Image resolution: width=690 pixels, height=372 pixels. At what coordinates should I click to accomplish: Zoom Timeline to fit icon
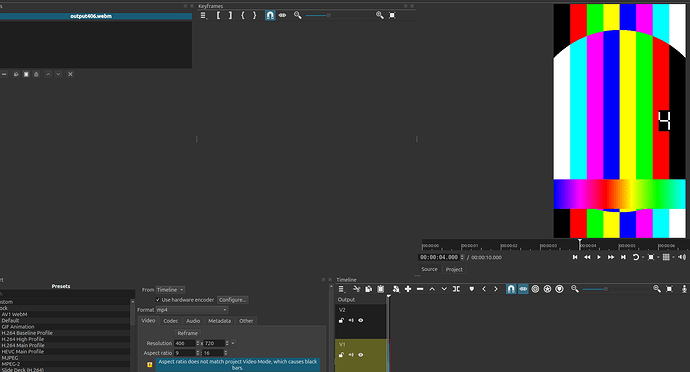[x=669, y=289]
